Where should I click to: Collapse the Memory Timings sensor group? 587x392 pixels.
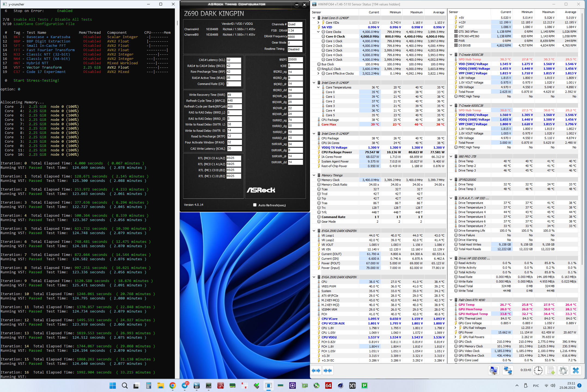click(314, 175)
